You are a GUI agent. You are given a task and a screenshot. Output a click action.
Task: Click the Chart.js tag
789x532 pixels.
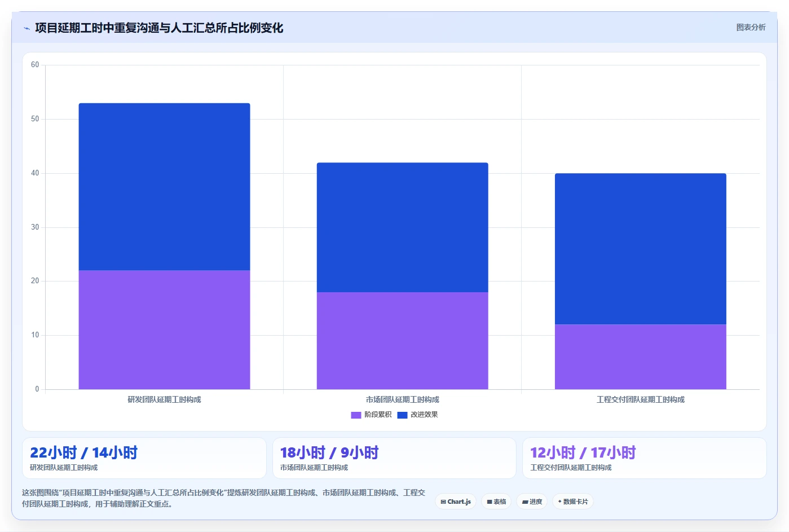(x=456, y=502)
